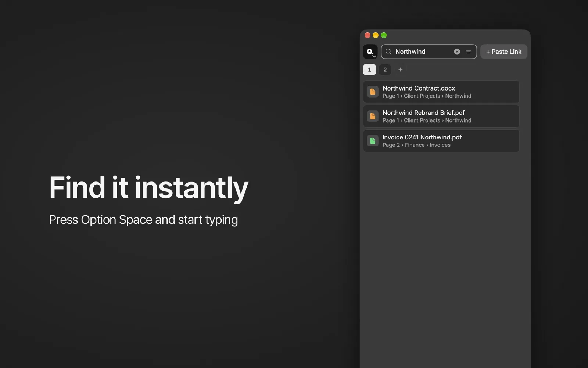
Task: Open the Northwind Contract.docx result
Action: [441, 92]
